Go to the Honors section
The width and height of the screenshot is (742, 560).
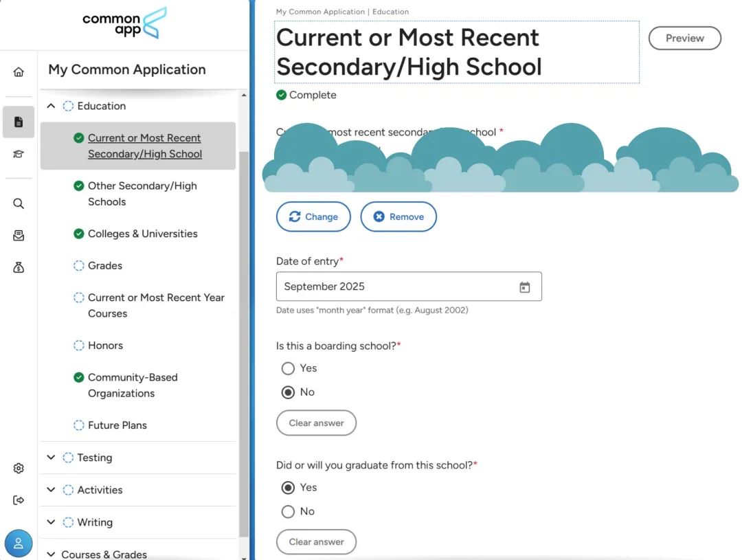coord(106,346)
